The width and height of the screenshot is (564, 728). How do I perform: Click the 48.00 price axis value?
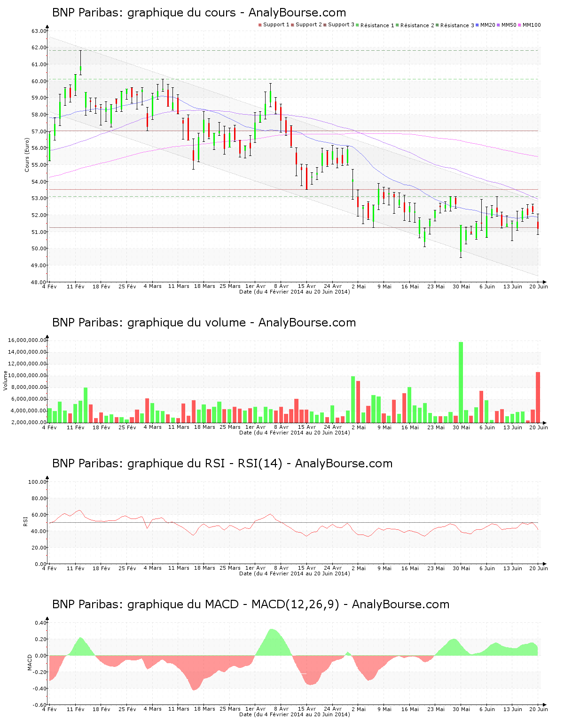pos(39,282)
